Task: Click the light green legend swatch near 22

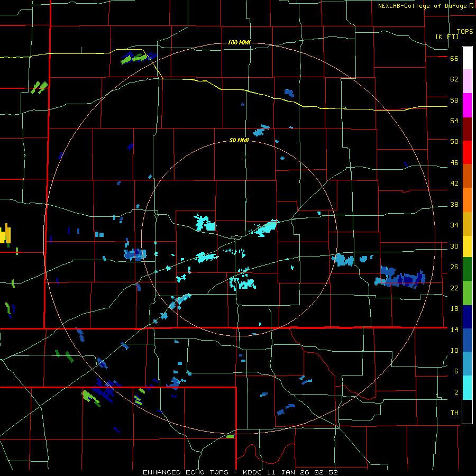Action: 467,292
